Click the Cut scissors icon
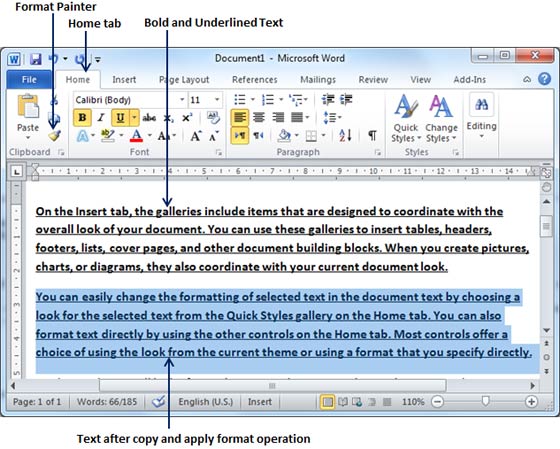 point(54,101)
